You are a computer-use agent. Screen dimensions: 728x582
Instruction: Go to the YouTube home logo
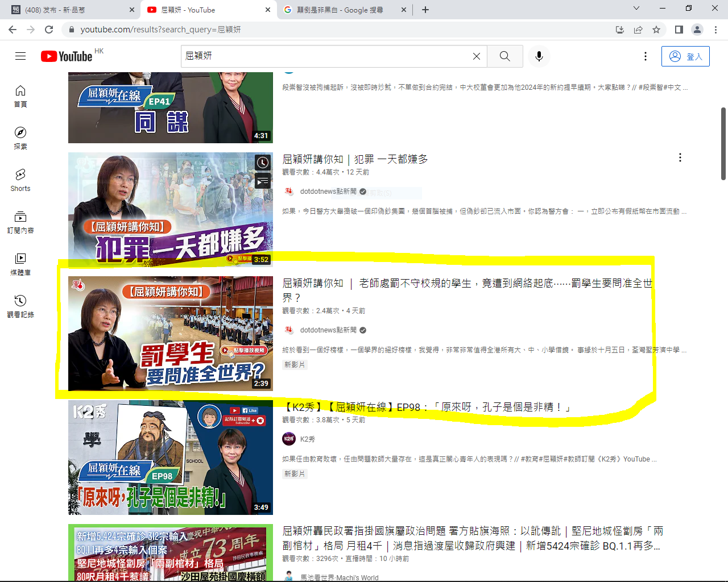tap(67, 56)
